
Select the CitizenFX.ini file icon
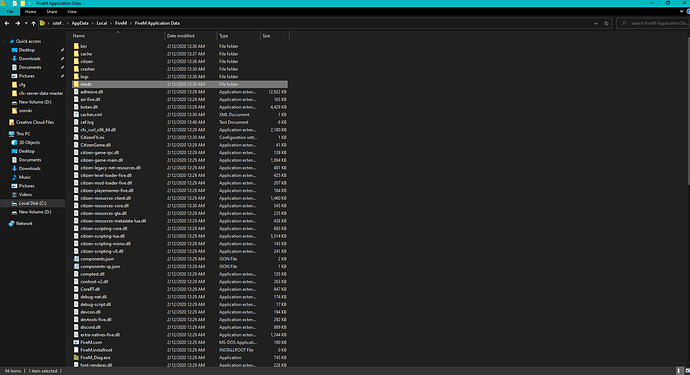tap(76, 137)
